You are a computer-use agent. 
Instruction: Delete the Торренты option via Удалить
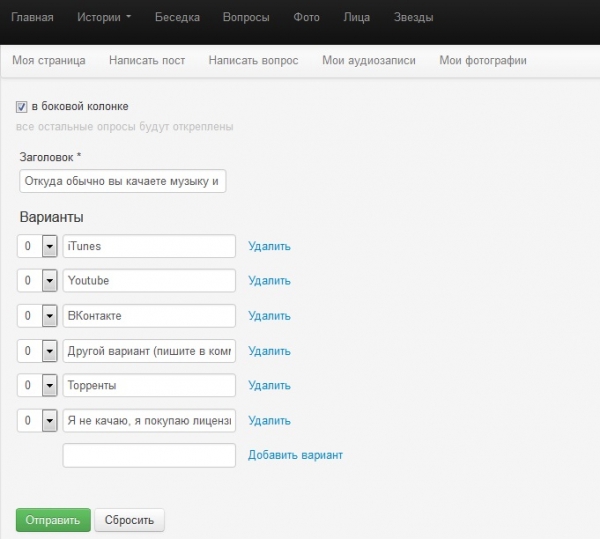[x=269, y=385]
